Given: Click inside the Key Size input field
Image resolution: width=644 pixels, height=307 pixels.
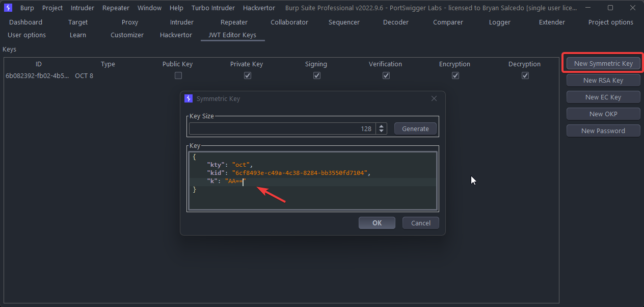Looking at the screenshot, I should pyautogui.click(x=281, y=129).
